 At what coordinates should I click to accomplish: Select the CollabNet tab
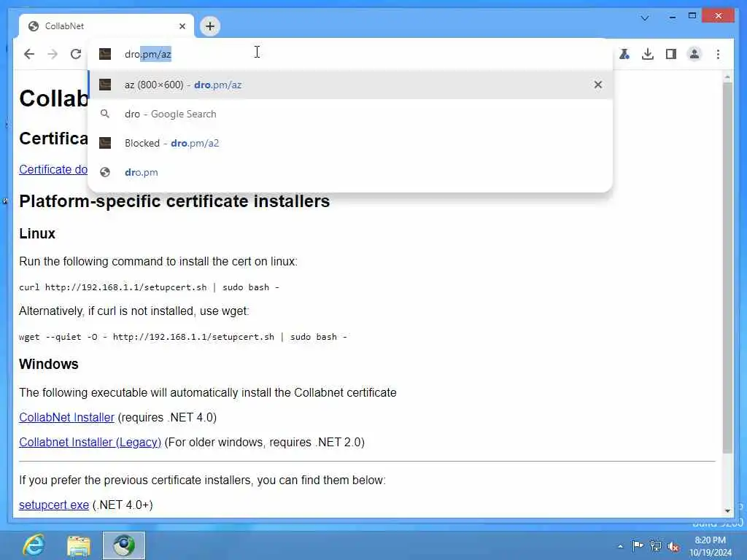107,26
